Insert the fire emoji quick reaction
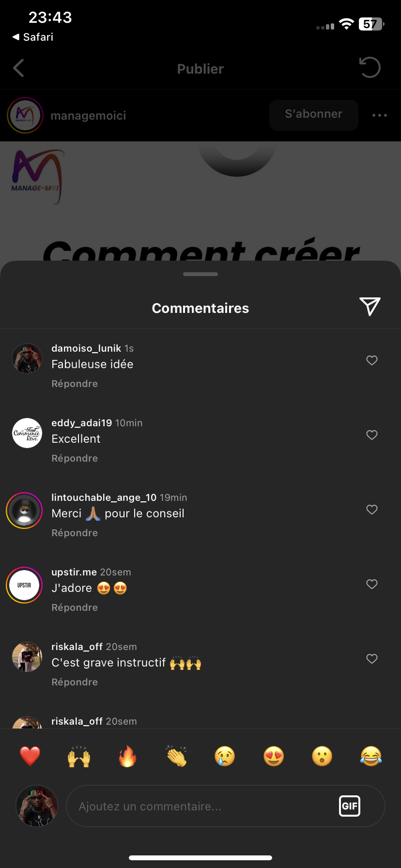401x868 pixels. point(128,756)
